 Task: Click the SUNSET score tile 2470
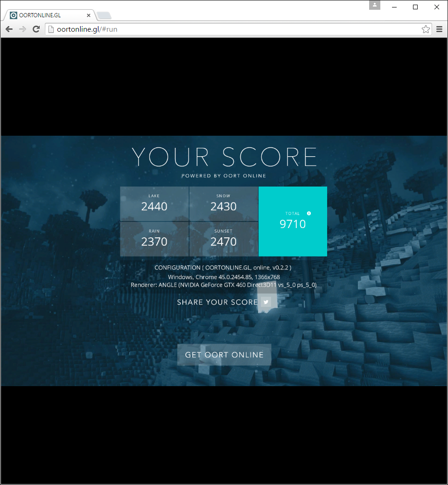(224, 239)
